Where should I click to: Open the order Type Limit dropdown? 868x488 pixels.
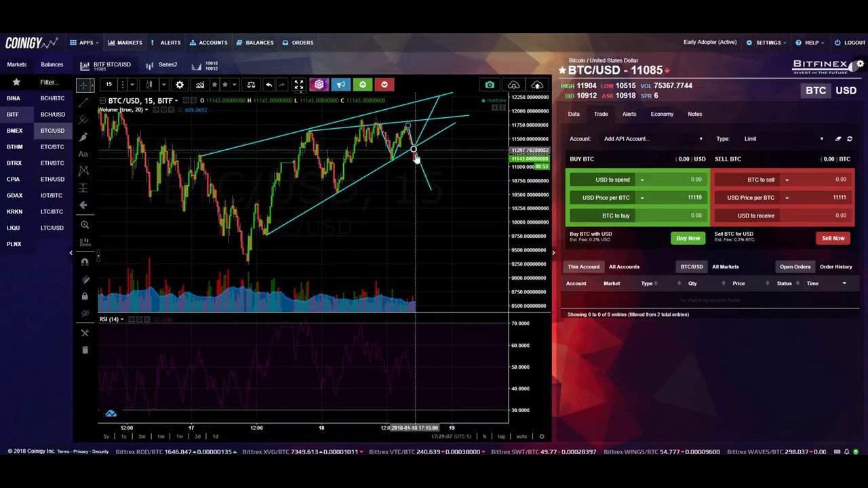(x=784, y=139)
